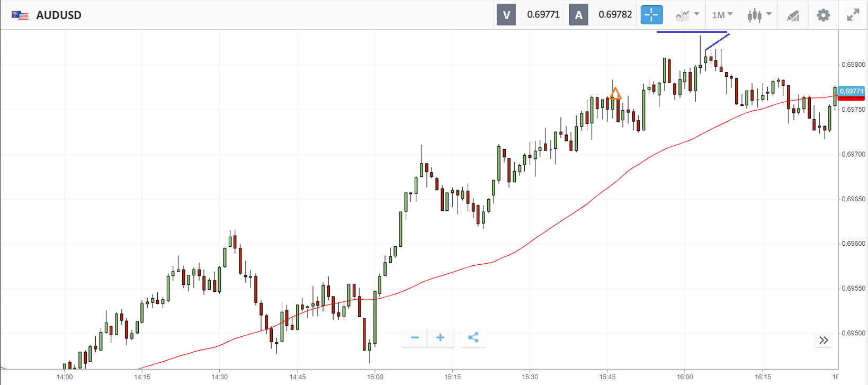Open the drawing tools pencil icon
868x385 pixels.
point(793,15)
